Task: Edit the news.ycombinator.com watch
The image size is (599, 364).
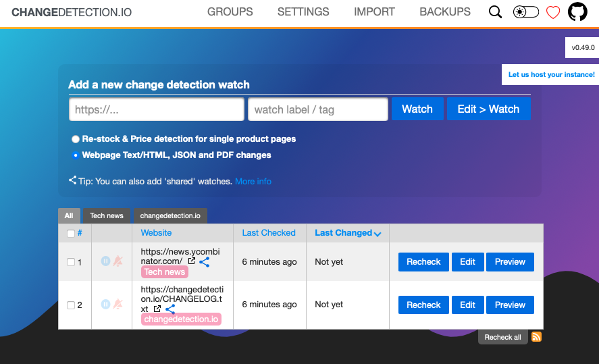Action: tap(467, 262)
